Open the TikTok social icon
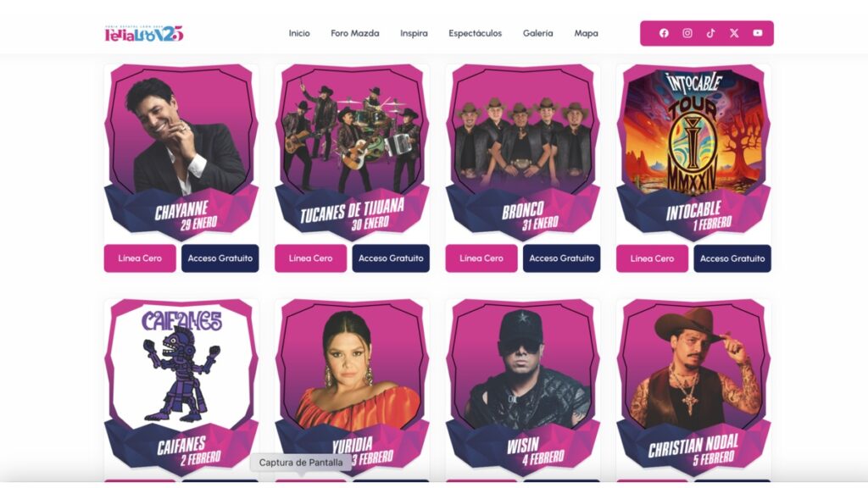This screenshot has width=868, height=488. [x=711, y=33]
